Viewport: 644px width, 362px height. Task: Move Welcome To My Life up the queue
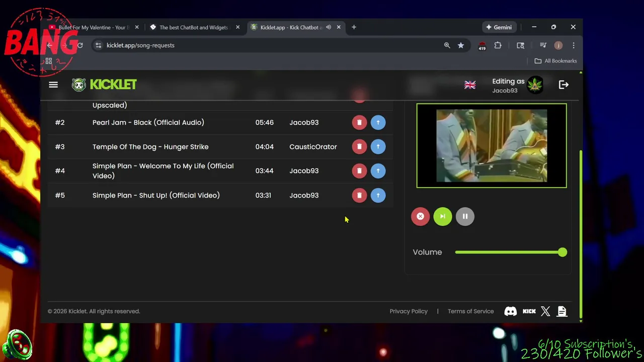(x=378, y=170)
